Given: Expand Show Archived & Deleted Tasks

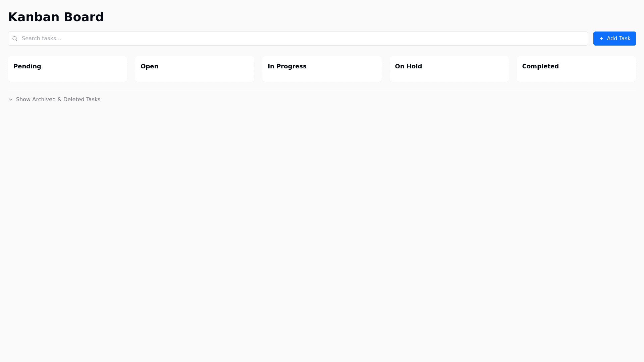Looking at the screenshot, I should tap(58, 100).
